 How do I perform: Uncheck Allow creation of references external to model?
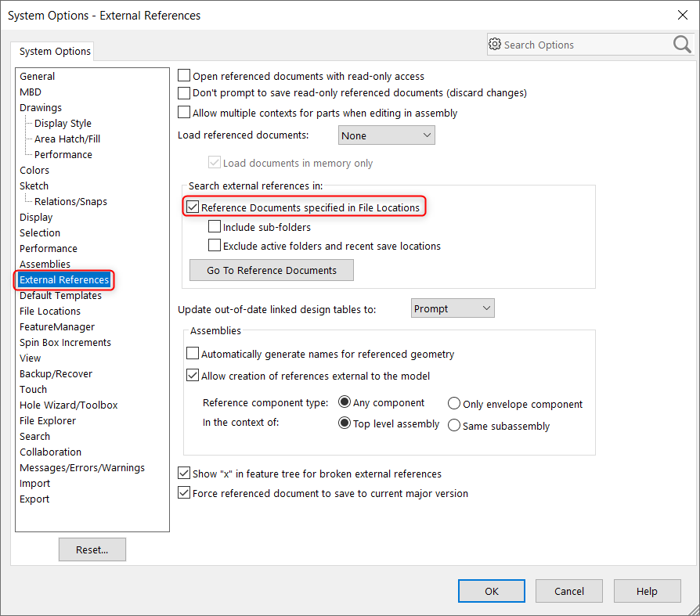[193, 376]
